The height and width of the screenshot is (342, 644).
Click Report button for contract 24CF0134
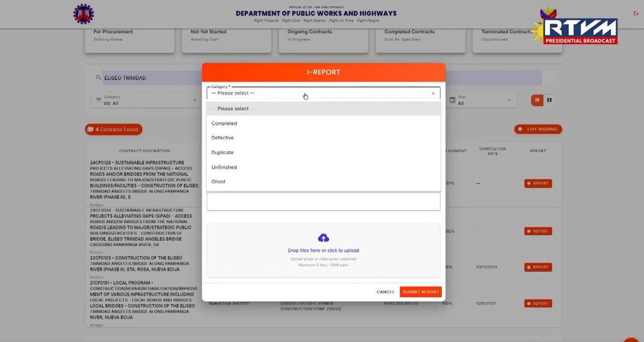pos(538,231)
